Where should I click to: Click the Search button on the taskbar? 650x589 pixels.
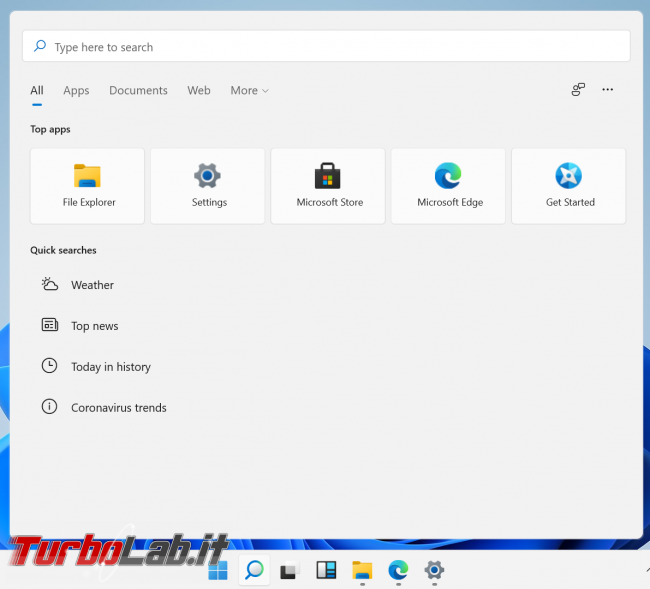pyautogui.click(x=255, y=570)
